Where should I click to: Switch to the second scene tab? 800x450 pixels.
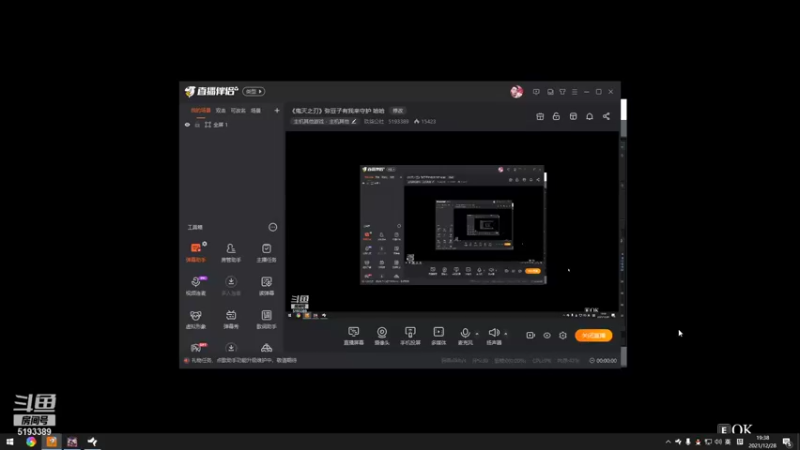[x=220, y=110]
